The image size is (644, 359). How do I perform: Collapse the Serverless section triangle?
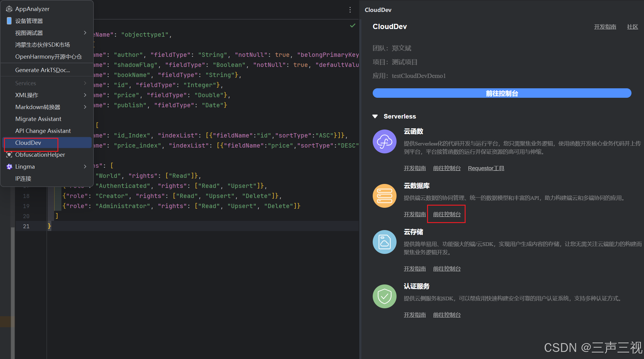click(375, 116)
